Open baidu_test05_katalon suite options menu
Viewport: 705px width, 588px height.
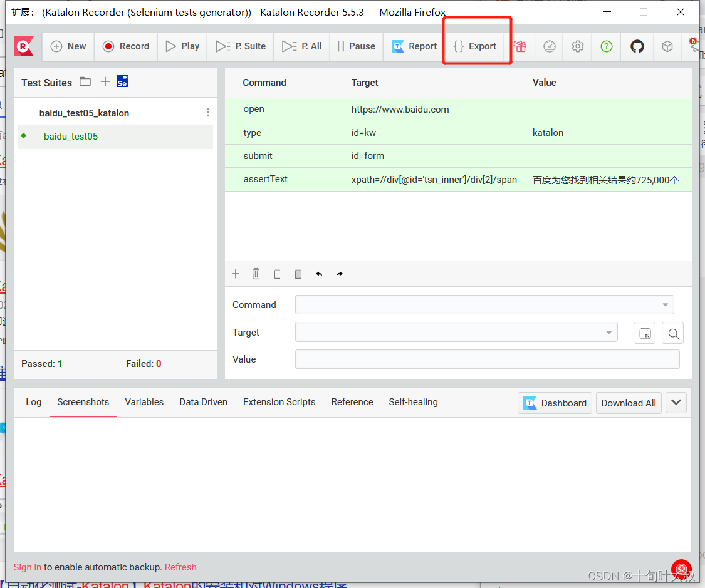[x=207, y=112]
